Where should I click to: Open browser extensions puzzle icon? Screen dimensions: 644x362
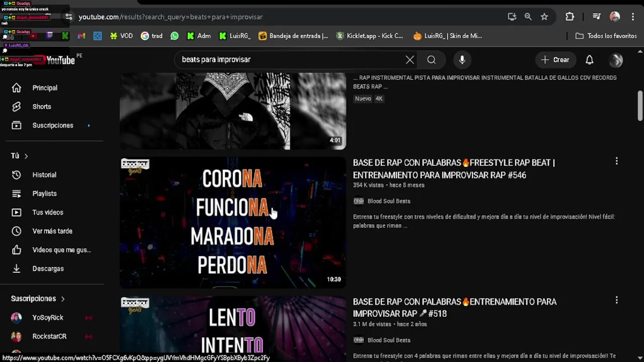pos(570,17)
